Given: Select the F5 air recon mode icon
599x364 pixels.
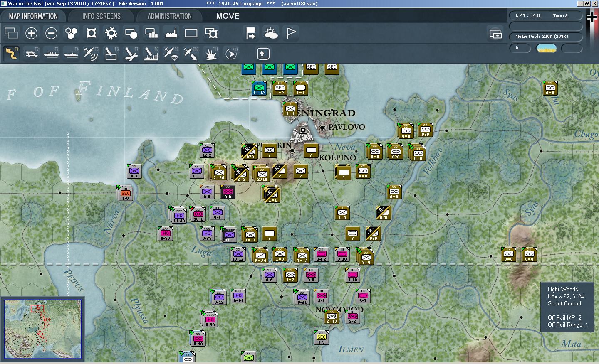Looking at the screenshot, I should click(91, 54).
